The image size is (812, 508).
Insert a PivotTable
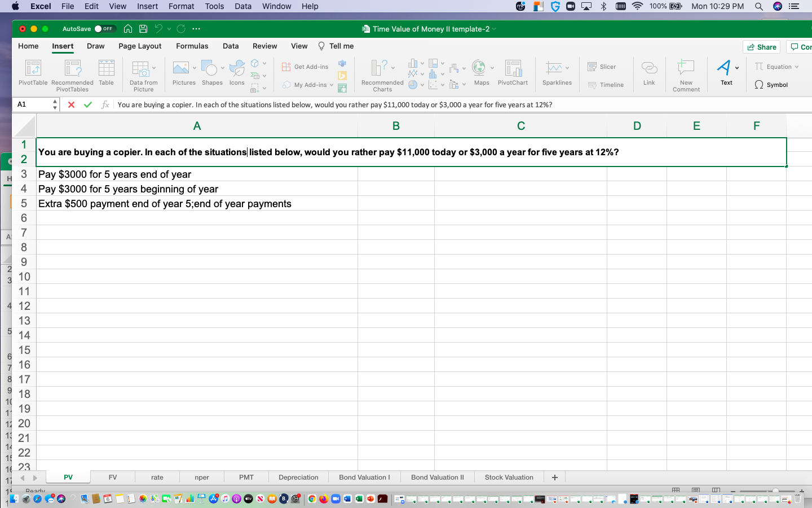tap(32, 73)
